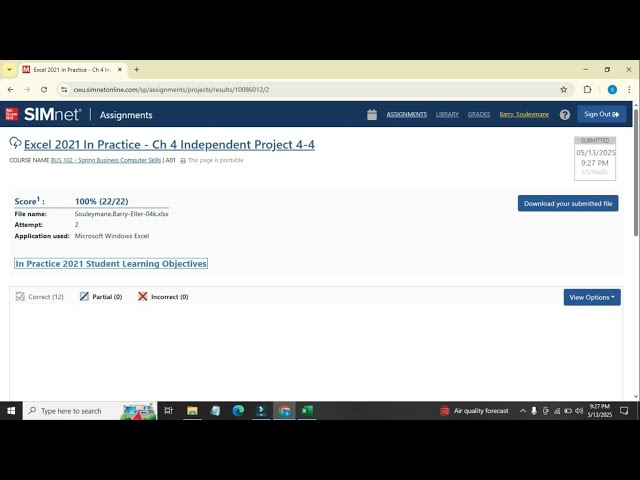Open a new tab with the plus icon
Viewport: 640px width, 480px height.
pos(137,70)
